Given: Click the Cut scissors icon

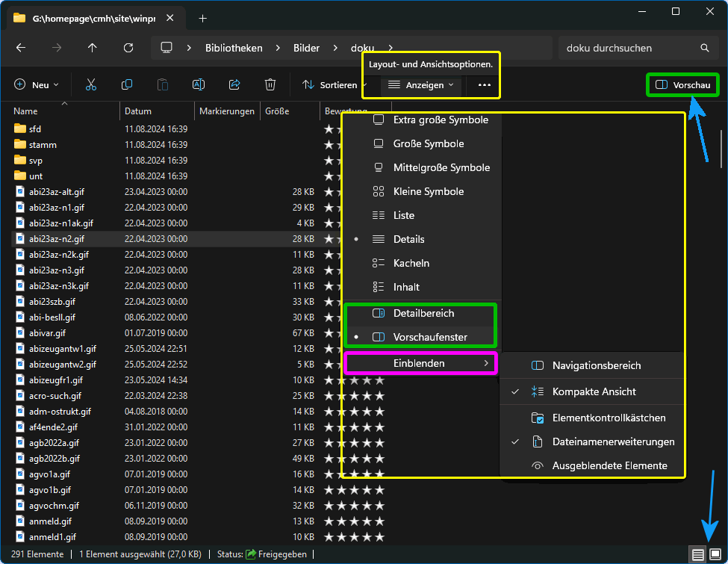Looking at the screenshot, I should [x=91, y=85].
